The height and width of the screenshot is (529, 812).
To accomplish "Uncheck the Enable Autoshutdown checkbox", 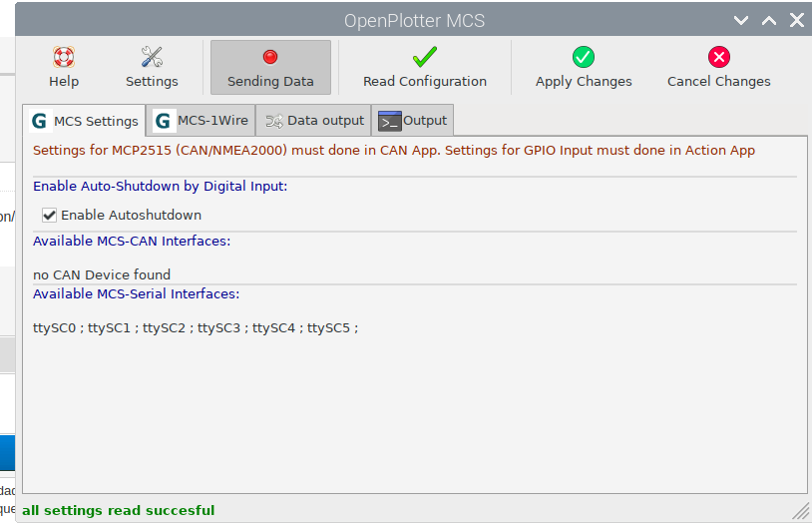I will 49,215.
